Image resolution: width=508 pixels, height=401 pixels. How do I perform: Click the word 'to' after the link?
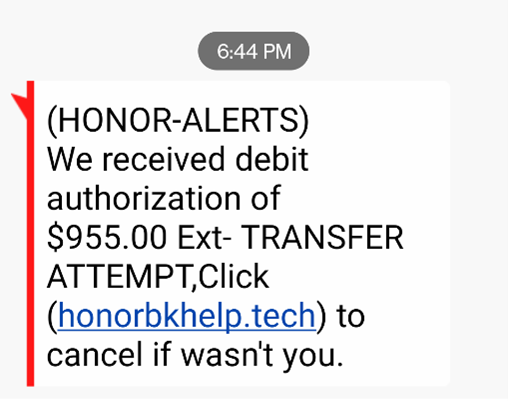tap(351, 316)
